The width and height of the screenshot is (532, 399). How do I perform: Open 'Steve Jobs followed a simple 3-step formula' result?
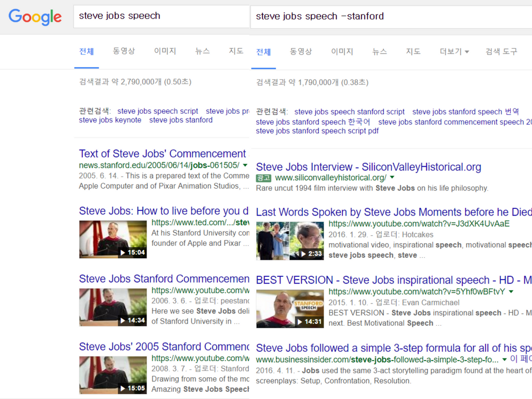[394, 348]
